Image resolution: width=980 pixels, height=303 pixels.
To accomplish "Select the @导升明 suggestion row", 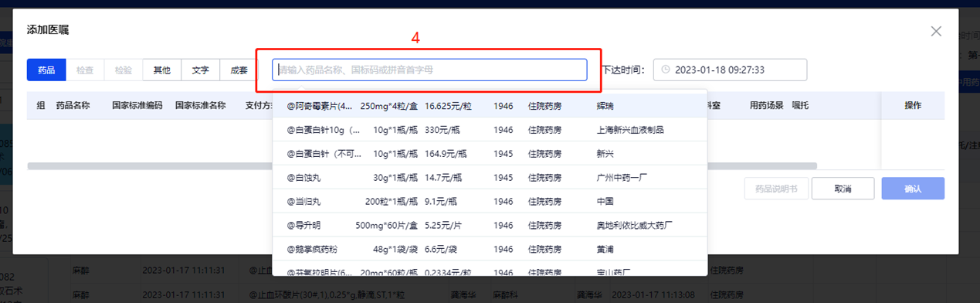I will 490,225.
